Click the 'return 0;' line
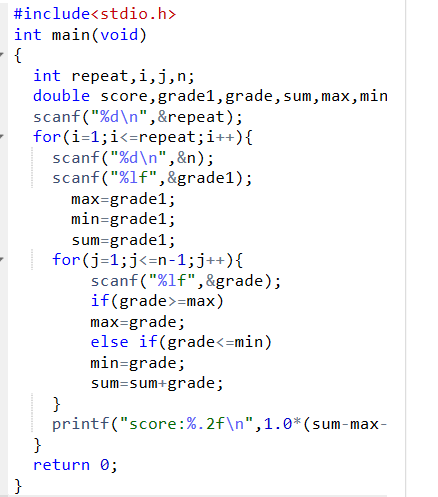The width and height of the screenshot is (438, 497). (75, 465)
